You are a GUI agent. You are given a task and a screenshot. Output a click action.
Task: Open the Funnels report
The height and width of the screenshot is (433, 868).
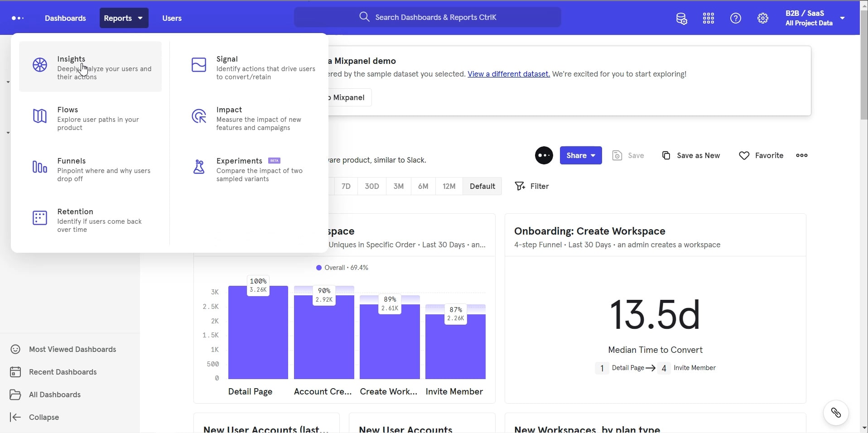72,161
